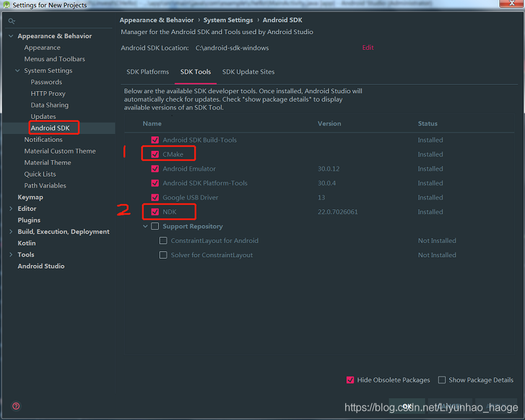The height and width of the screenshot is (420, 525).
Task: Toggle Android SDK Platform-Tools checkbox
Action: pyautogui.click(x=155, y=183)
